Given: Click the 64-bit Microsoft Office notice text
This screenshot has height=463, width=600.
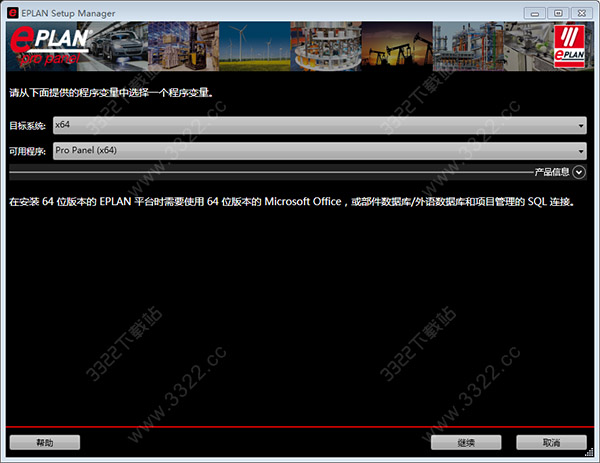Looking at the screenshot, I should (x=292, y=202).
